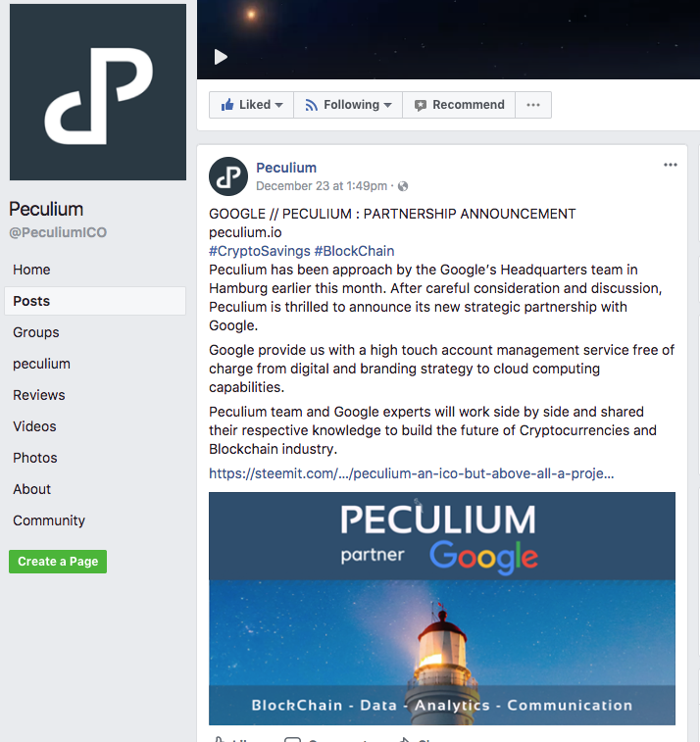Viewport: 700px width, 742px height.
Task: Play the cover video
Action: (x=221, y=57)
